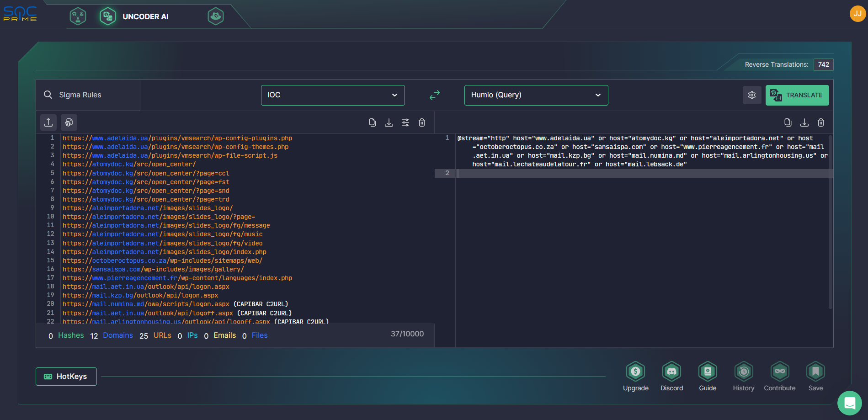The height and width of the screenshot is (420, 868).
Task: Click the wp-config-plugins.php URL on line 1
Action: pos(177,138)
